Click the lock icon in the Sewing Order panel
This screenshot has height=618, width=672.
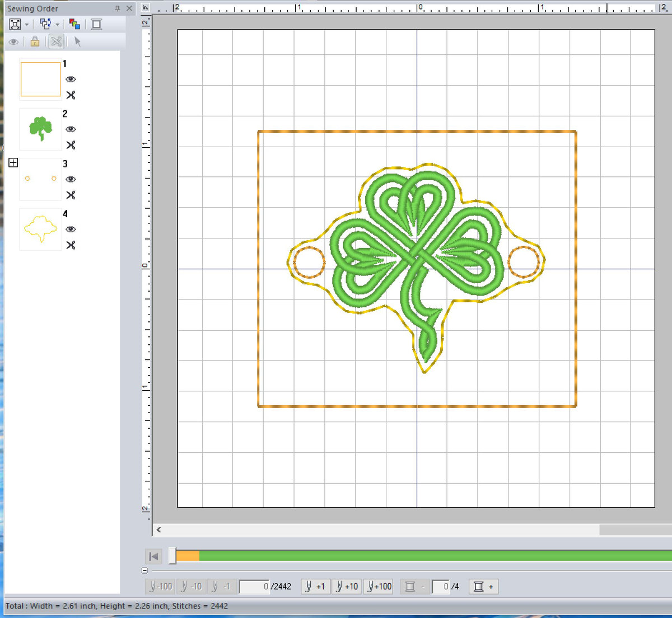tap(35, 42)
